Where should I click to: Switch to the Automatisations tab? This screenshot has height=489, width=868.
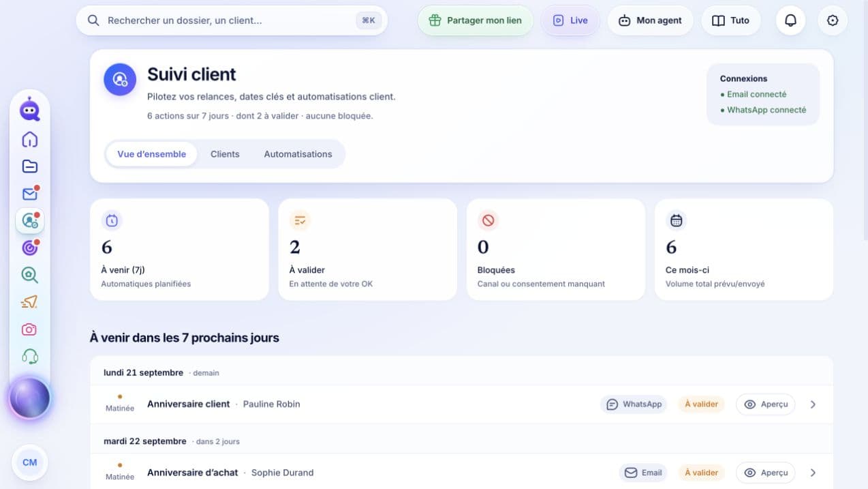click(x=298, y=154)
